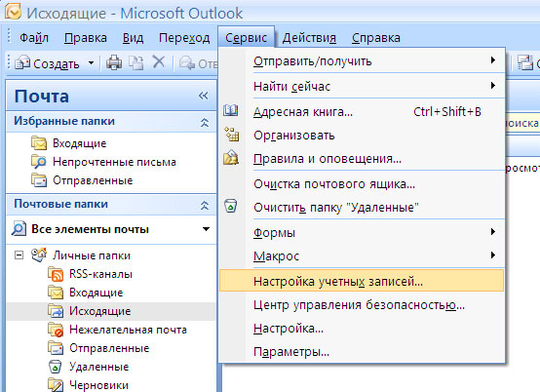
Task: Click the Нежелательная почта junk folder icon
Action: pos(56,330)
